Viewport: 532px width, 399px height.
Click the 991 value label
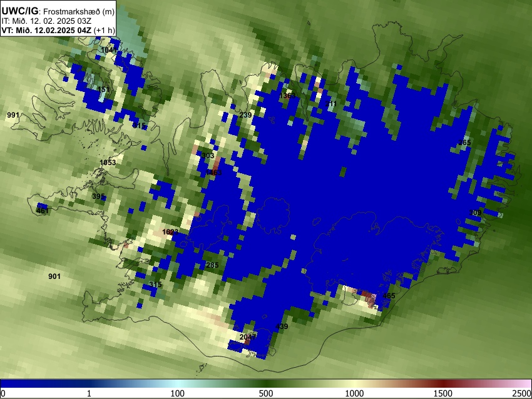click(x=13, y=115)
